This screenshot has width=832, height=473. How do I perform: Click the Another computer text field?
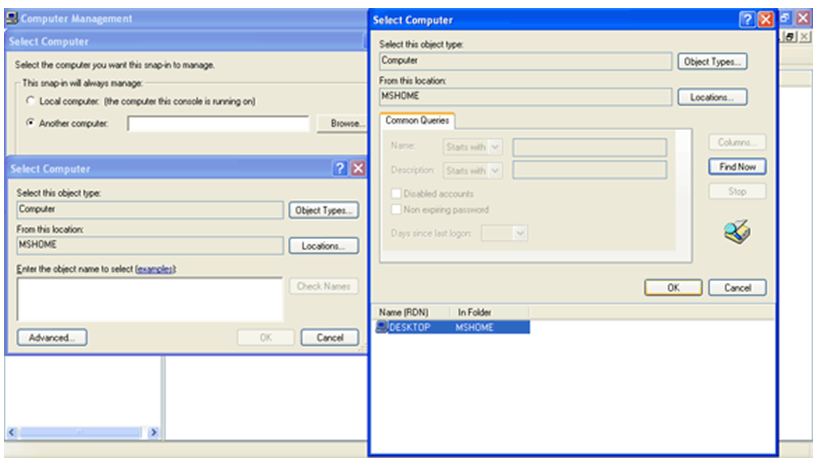point(218,124)
